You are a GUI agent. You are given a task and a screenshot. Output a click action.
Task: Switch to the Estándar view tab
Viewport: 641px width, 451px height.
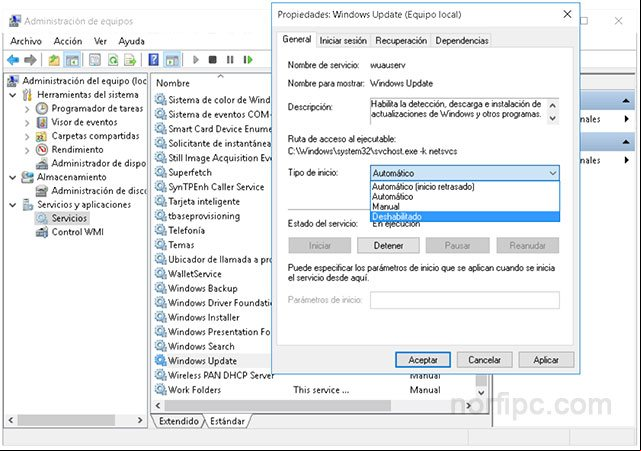pos(227,421)
